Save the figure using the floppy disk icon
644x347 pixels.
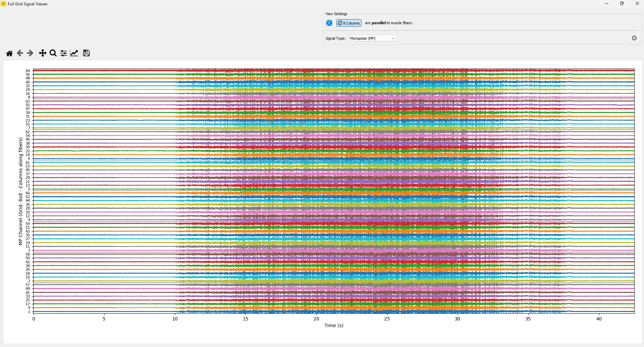pos(86,53)
